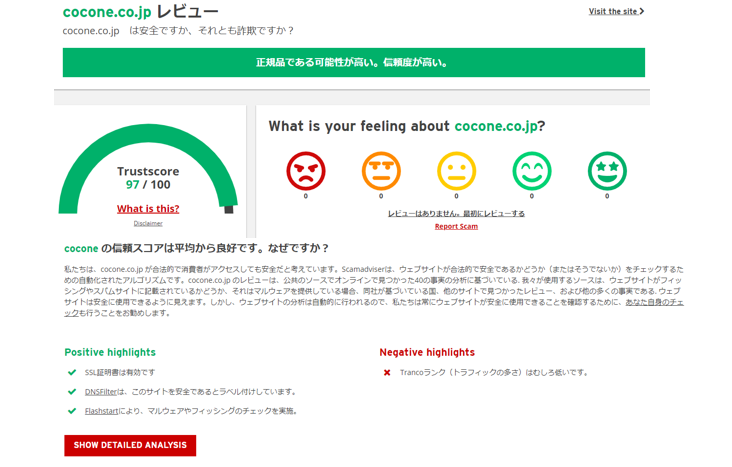This screenshot has height=467, width=732.
Task: Select the orange annoyed face rating
Action: click(x=381, y=171)
